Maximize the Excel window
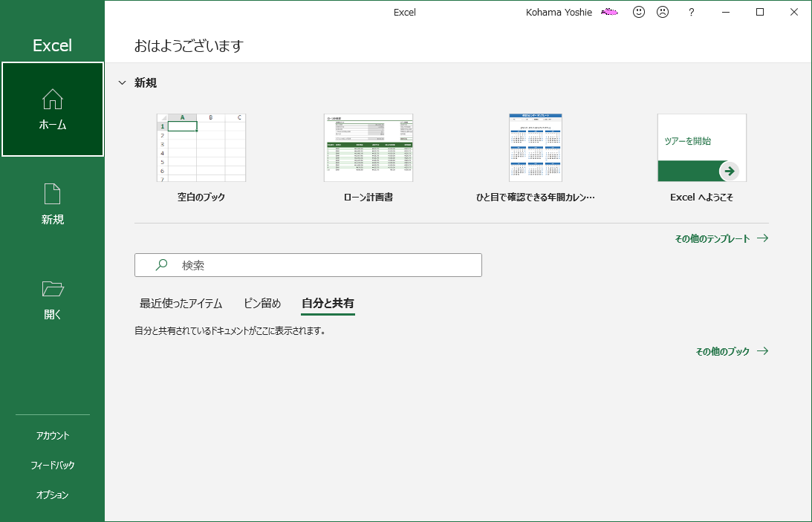The image size is (812, 522). point(760,12)
